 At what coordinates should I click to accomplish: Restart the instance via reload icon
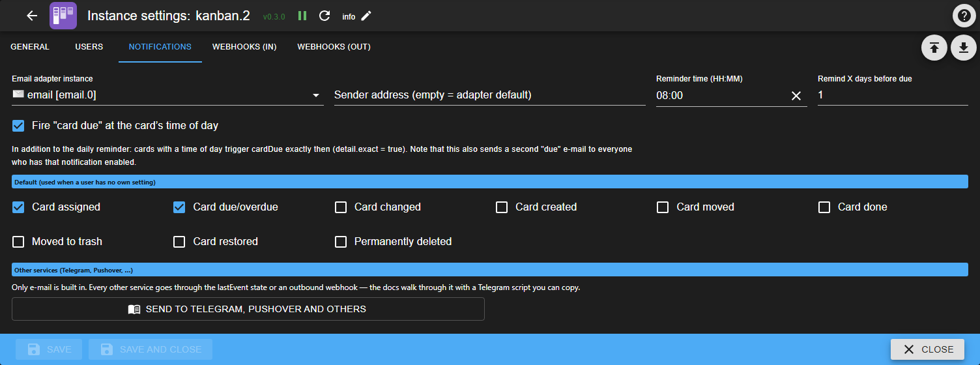[324, 16]
